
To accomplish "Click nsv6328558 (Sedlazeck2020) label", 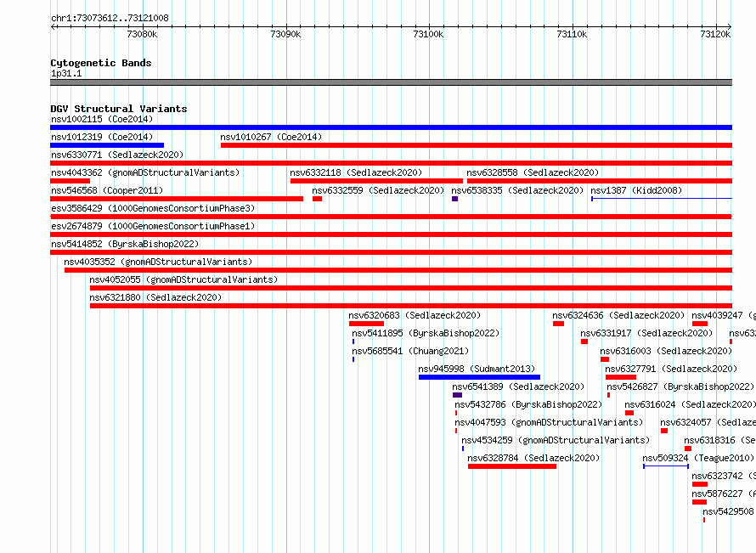I will (533, 172).
